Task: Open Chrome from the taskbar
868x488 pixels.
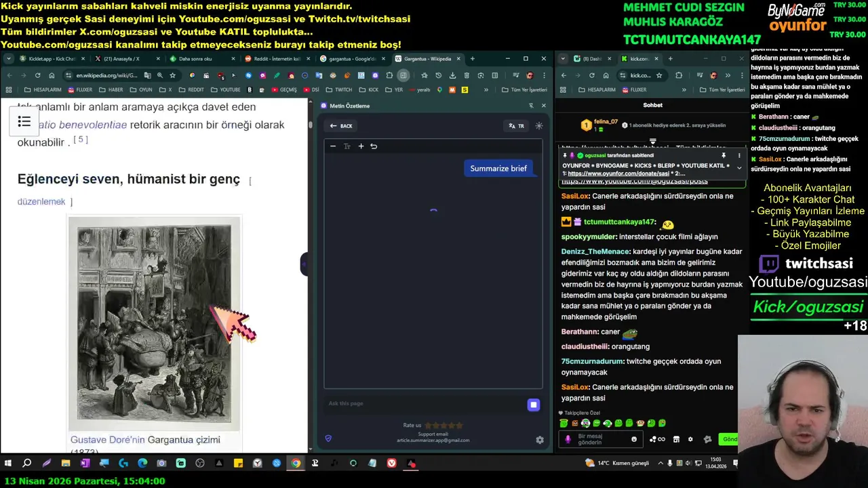Action: point(296,464)
